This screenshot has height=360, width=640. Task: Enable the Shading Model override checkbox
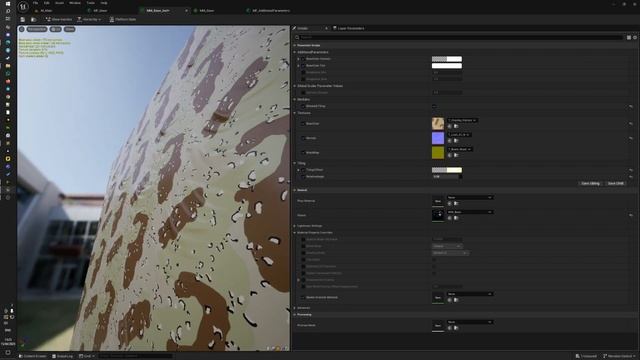[303, 253]
